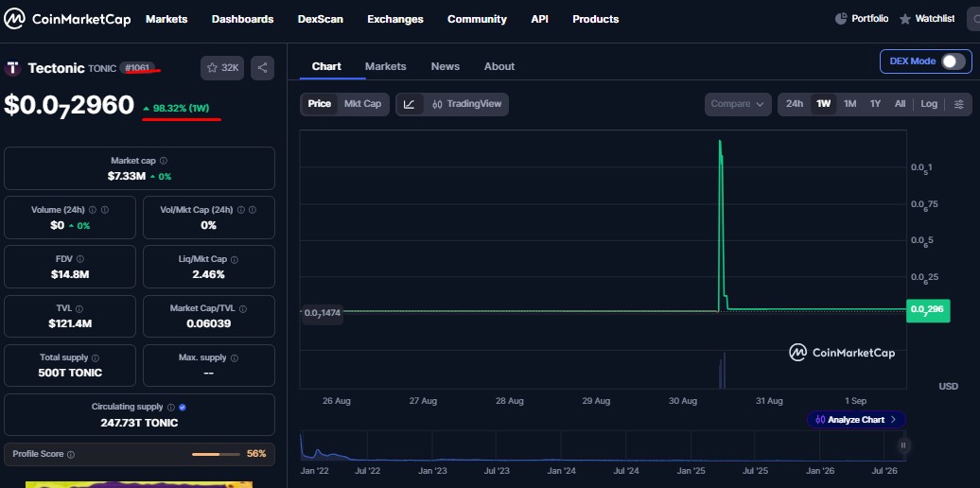Set chart range to 1M
Screen dimensions: 980x488
tap(850, 104)
